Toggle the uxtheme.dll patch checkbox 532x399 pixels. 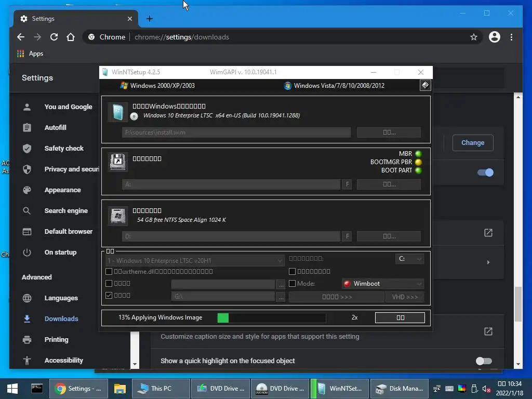click(109, 271)
